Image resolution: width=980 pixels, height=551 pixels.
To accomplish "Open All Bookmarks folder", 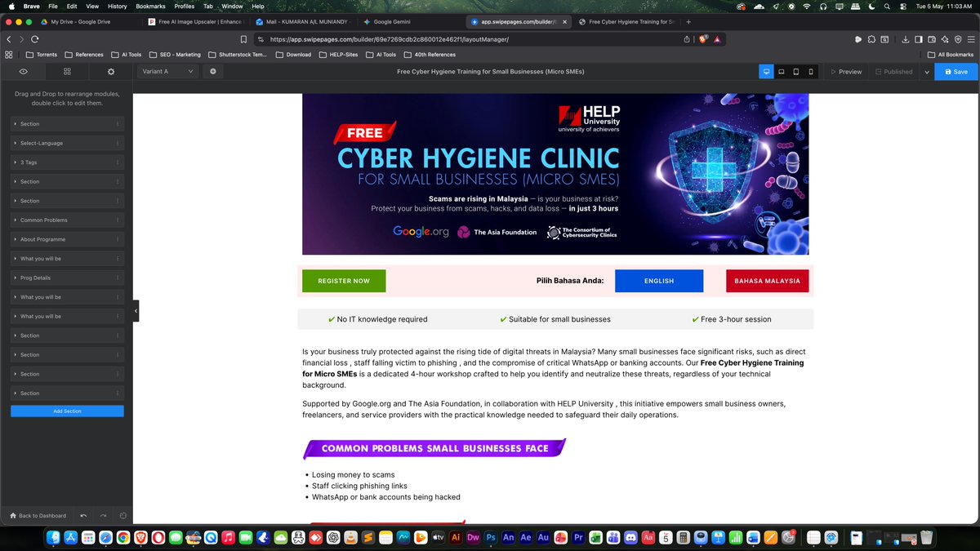I will [950, 55].
